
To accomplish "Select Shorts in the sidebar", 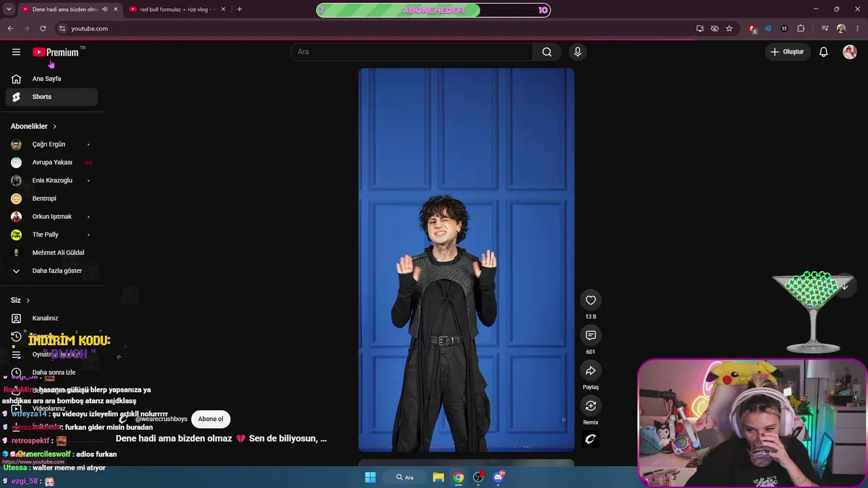I will [x=52, y=97].
